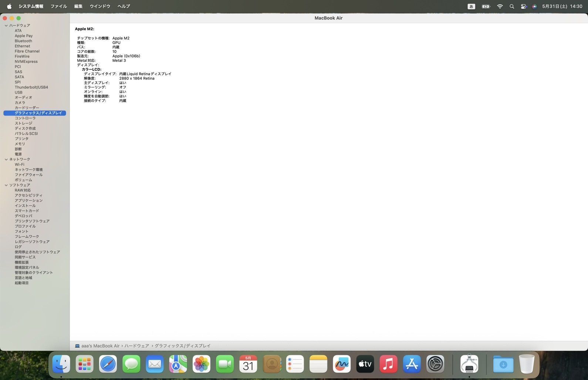Image resolution: width=588 pixels, height=380 pixels.
Task: Open Reminders app in Dock
Action: (295, 364)
